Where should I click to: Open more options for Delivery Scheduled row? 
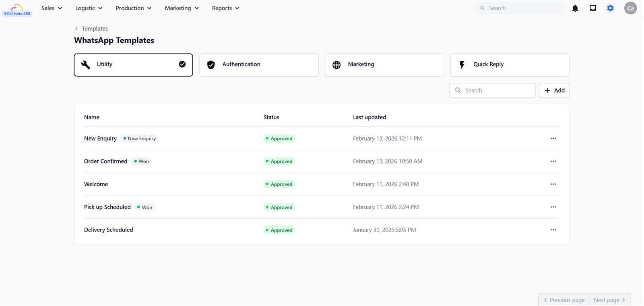pyautogui.click(x=553, y=230)
